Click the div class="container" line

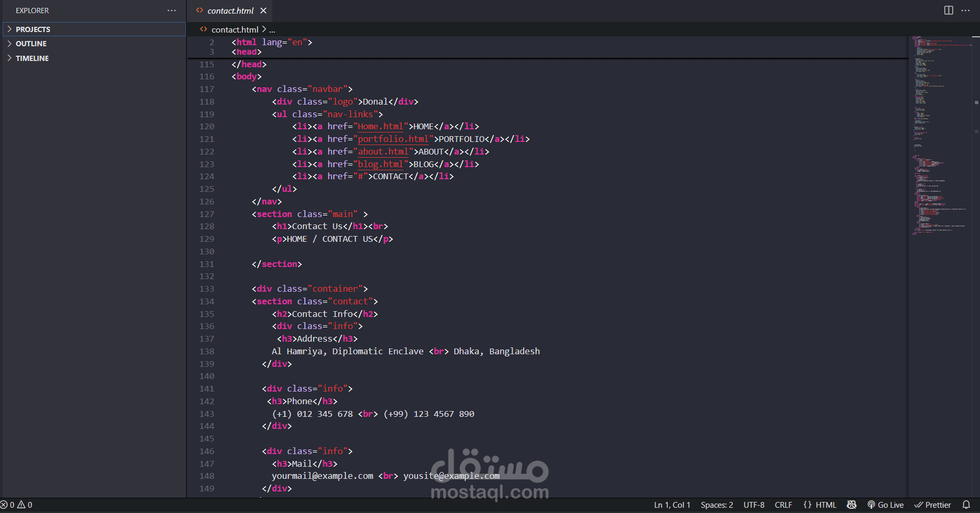pos(310,289)
